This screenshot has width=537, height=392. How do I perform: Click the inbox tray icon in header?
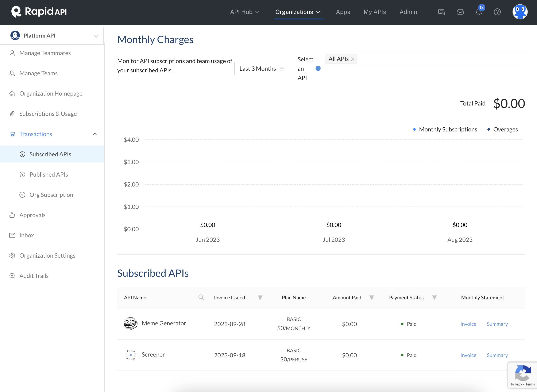(x=460, y=12)
